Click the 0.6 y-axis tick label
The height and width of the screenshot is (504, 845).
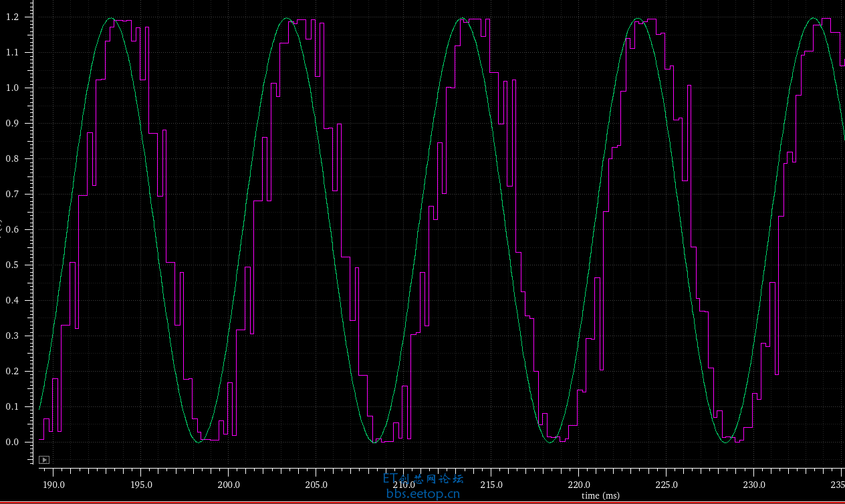point(13,229)
